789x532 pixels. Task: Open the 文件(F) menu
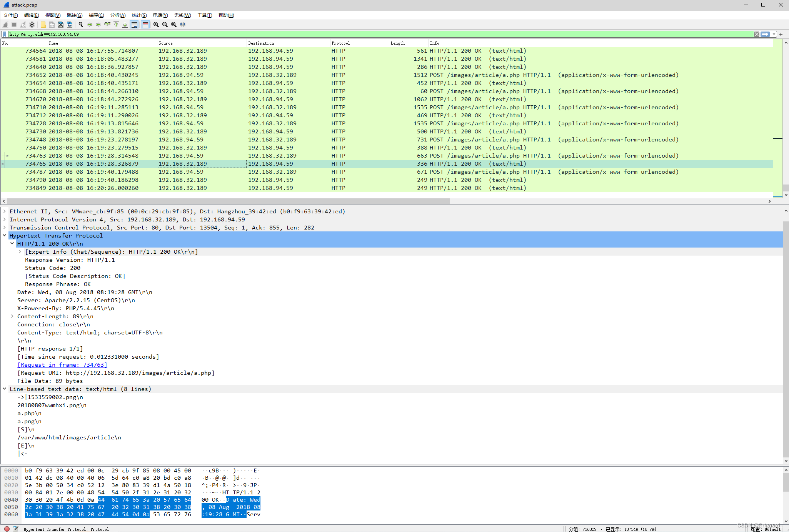[10, 15]
